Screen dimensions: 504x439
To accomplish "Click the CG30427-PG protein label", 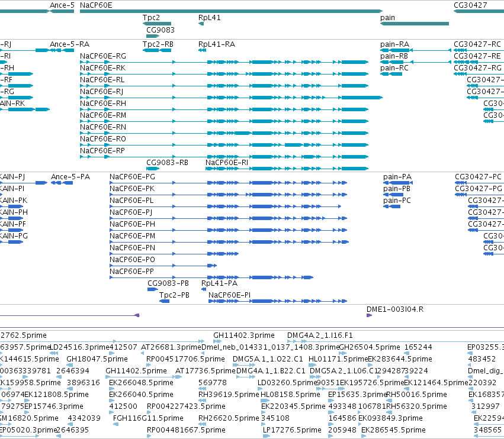I will [479, 189].
